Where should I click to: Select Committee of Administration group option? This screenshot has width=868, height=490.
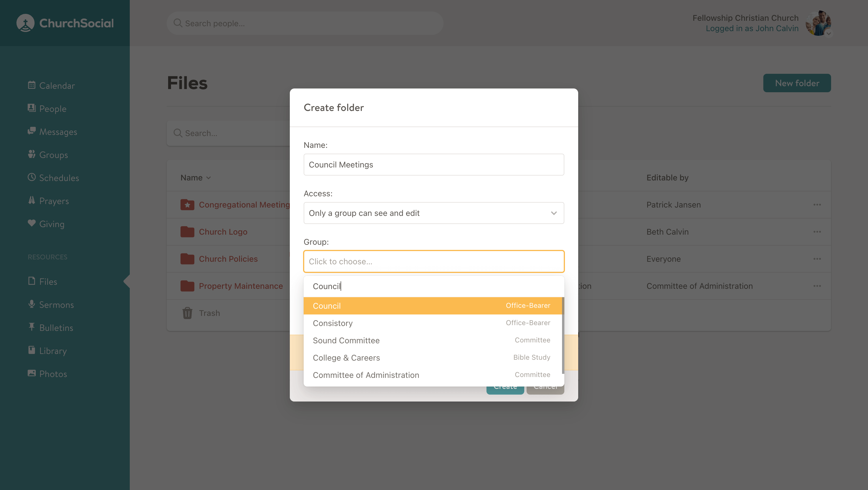[x=433, y=375]
